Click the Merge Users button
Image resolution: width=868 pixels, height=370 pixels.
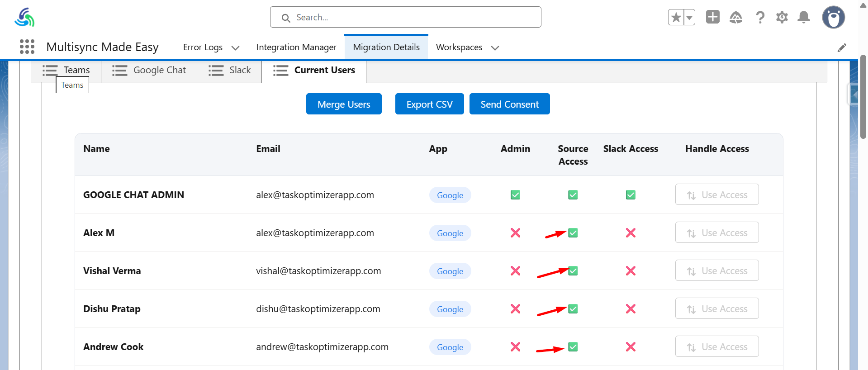344,104
